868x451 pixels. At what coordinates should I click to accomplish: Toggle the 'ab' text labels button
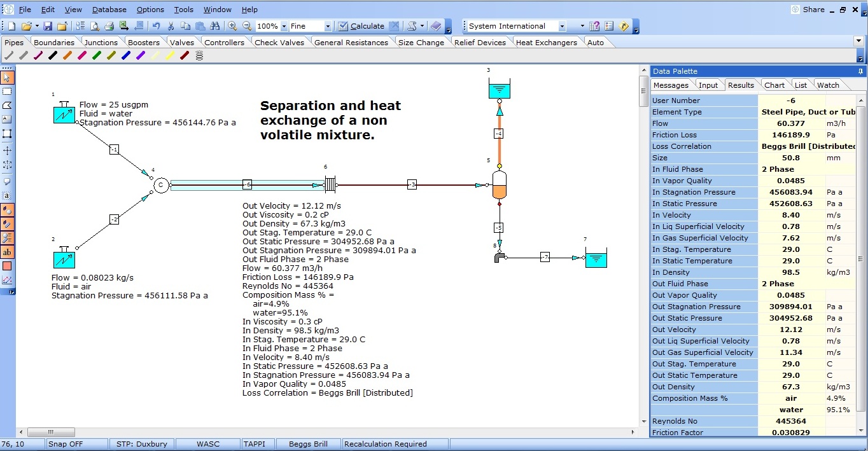[7, 252]
